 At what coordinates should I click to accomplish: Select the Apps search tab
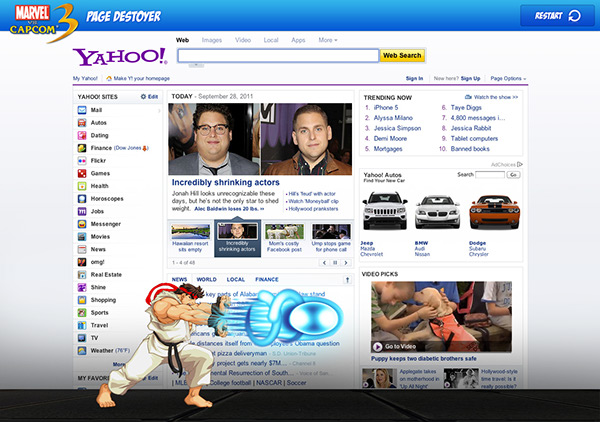298,40
